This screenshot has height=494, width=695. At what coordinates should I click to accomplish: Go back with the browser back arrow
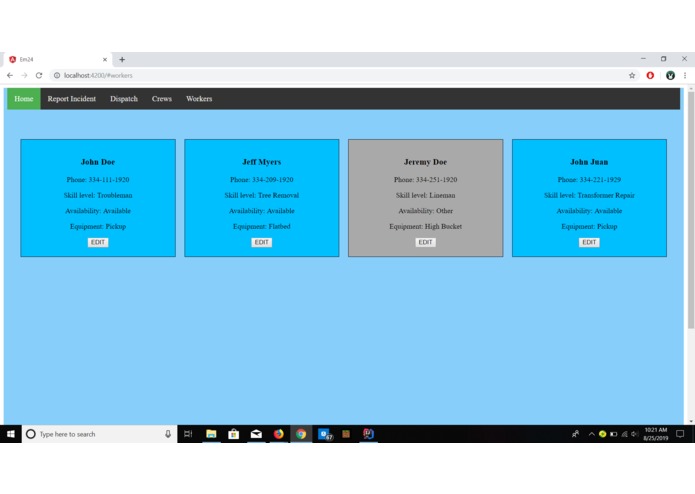(10, 75)
